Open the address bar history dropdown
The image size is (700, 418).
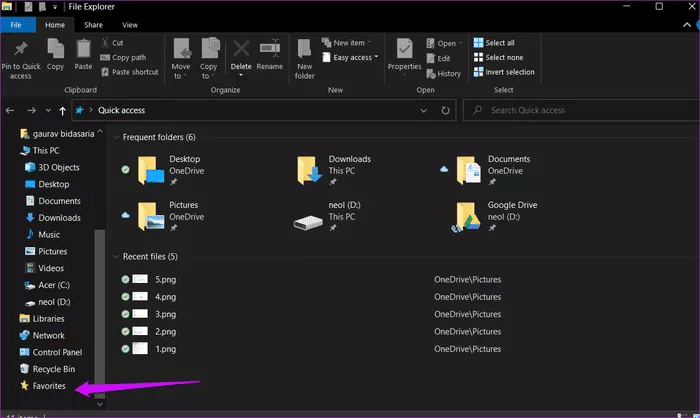coord(424,110)
